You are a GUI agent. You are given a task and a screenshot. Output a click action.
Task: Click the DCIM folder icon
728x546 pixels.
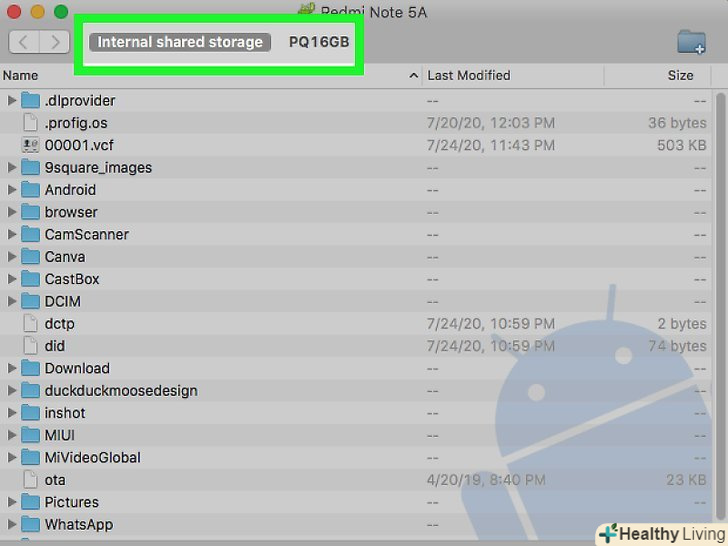(x=31, y=301)
